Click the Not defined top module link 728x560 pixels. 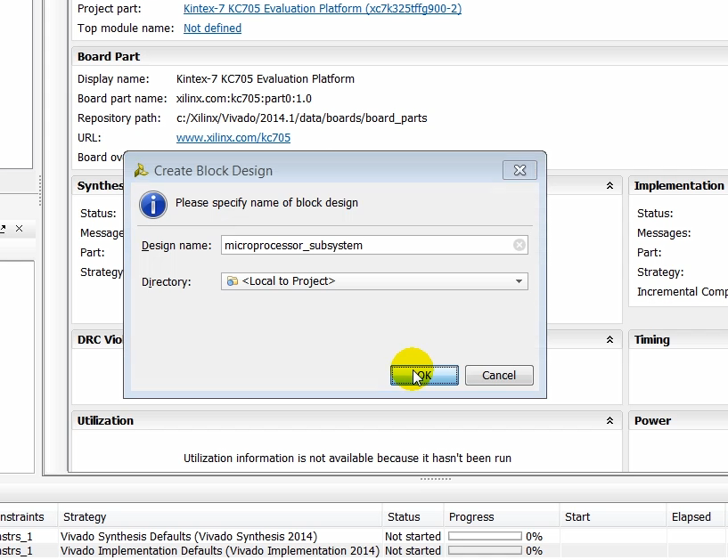212,28
